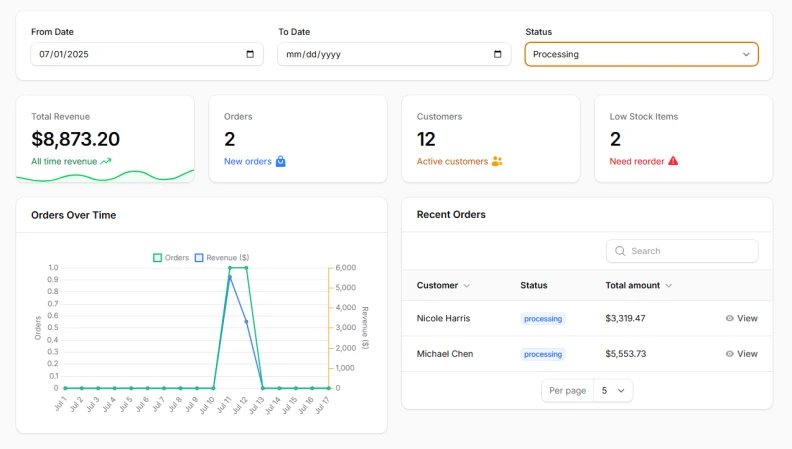792x449 pixels.
Task: View Michael Chen's order
Action: click(x=741, y=354)
